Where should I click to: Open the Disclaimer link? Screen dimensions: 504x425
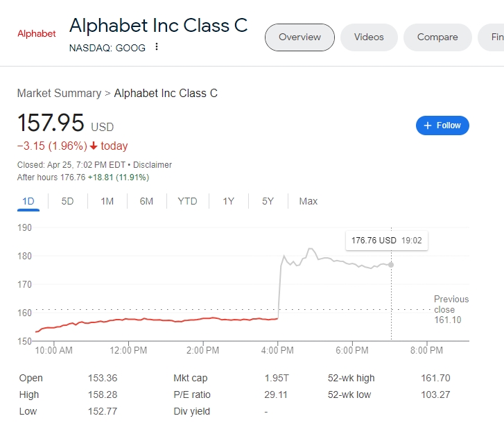tap(153, 165)
